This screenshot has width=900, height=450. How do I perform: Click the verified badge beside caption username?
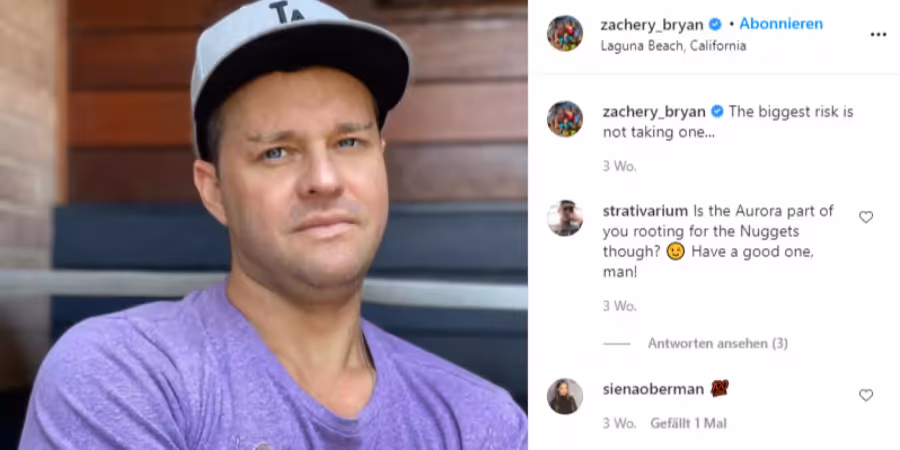point(717,112)
